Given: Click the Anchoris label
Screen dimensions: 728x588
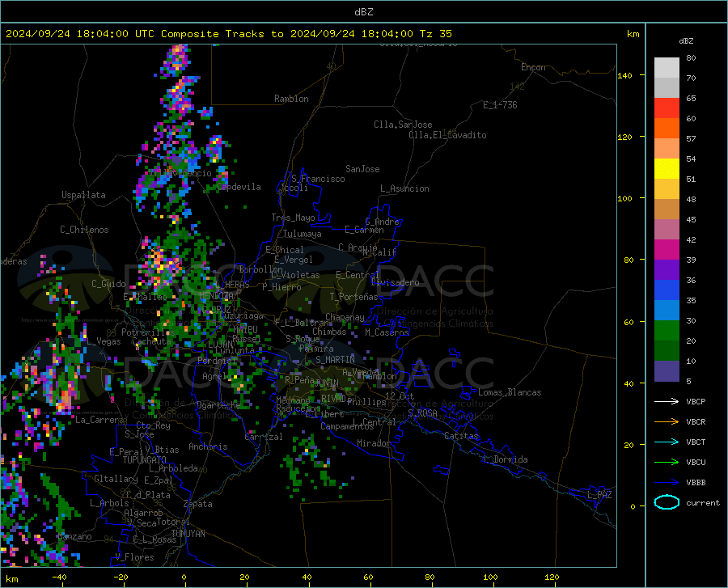Looking at the screenshot, I should point(208,446).
